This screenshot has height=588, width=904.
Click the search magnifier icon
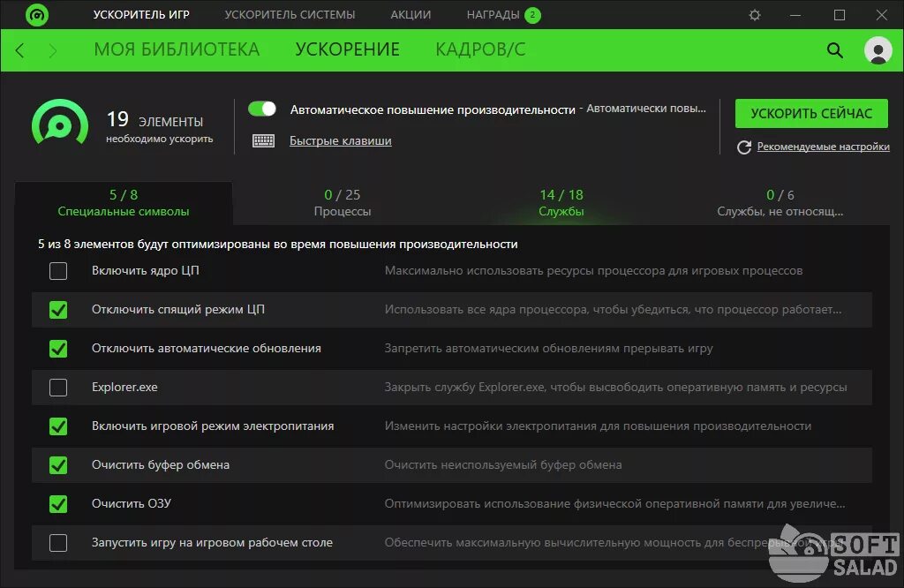coord(835,50)
